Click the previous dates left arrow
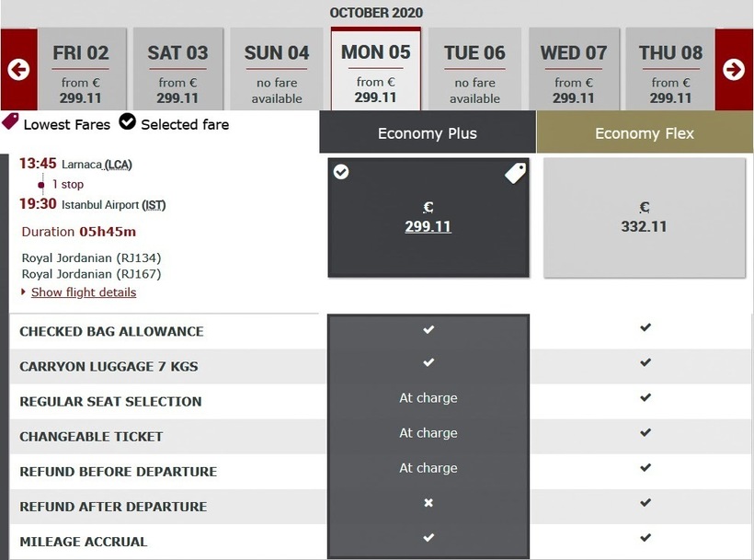The height and width of the screenshot is (560, 754). (x=18, y=69)
